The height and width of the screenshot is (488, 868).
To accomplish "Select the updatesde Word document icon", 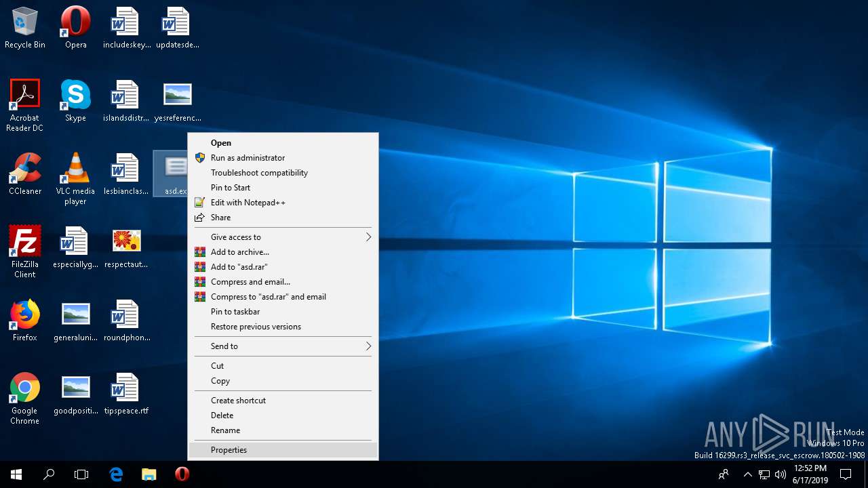I will point(177,28).
